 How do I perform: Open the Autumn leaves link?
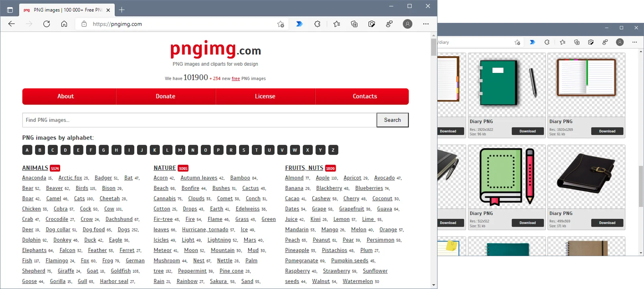[199, 178]
